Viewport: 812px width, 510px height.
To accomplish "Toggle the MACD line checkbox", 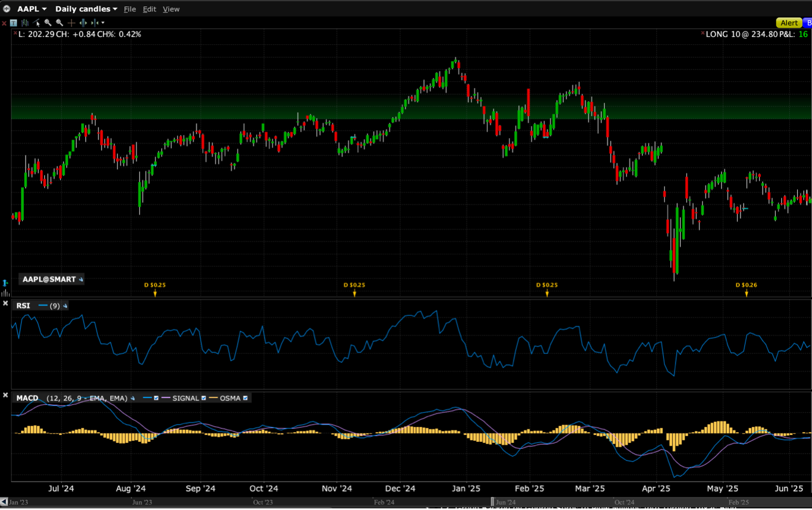I will click(x=156, y=398).
